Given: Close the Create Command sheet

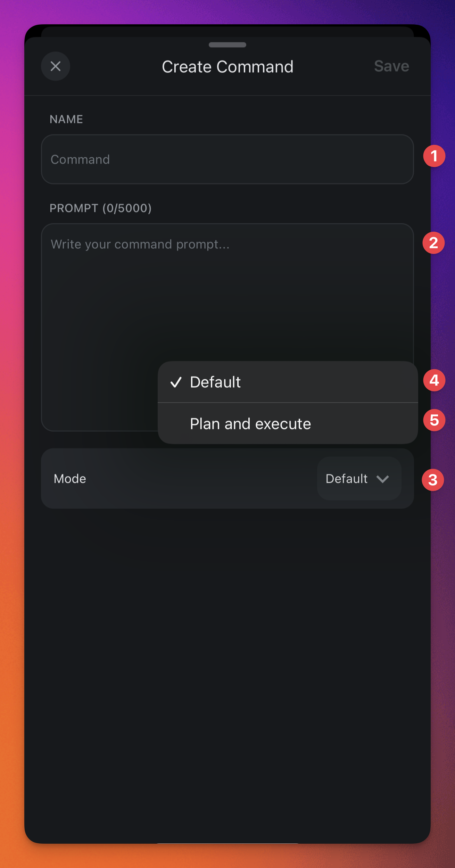Looking at the screenshot, I should (x=56, y=66).
